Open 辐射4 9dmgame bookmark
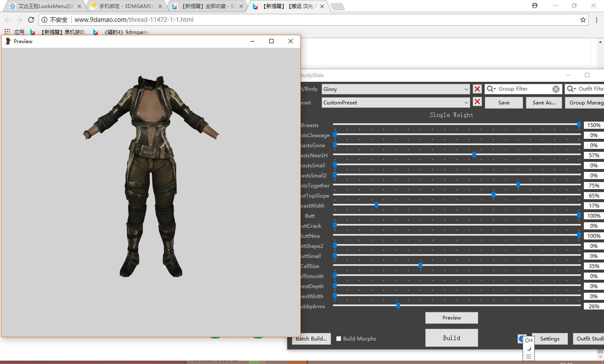 click(x=122, y=32)
